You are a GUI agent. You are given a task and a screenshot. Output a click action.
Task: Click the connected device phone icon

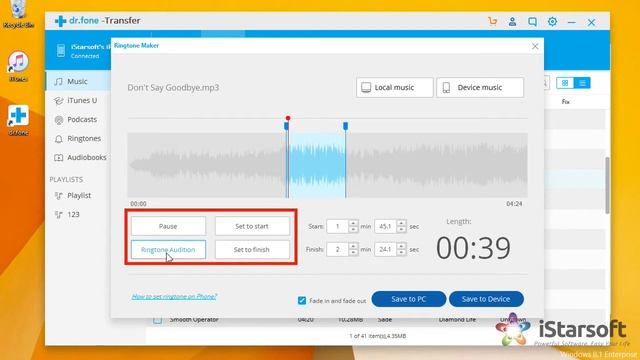coord(61,51)
